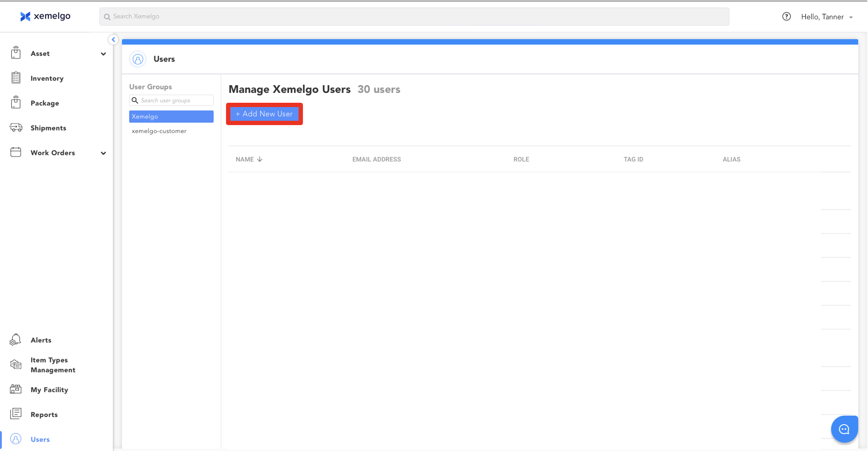The height and width of the screenshot is (451, 868).
Task: Click the Xemelgo logo
Action: (45, 16)
